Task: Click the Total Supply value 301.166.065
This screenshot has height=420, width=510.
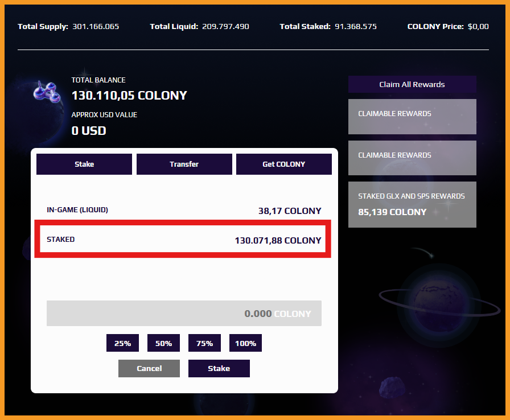Action: click(96, 26)
